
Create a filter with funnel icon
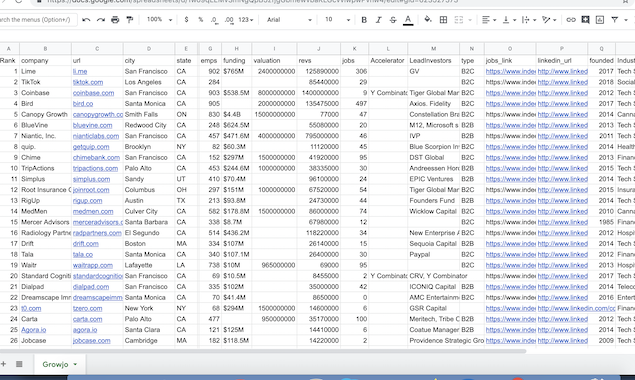coord(614,19)
